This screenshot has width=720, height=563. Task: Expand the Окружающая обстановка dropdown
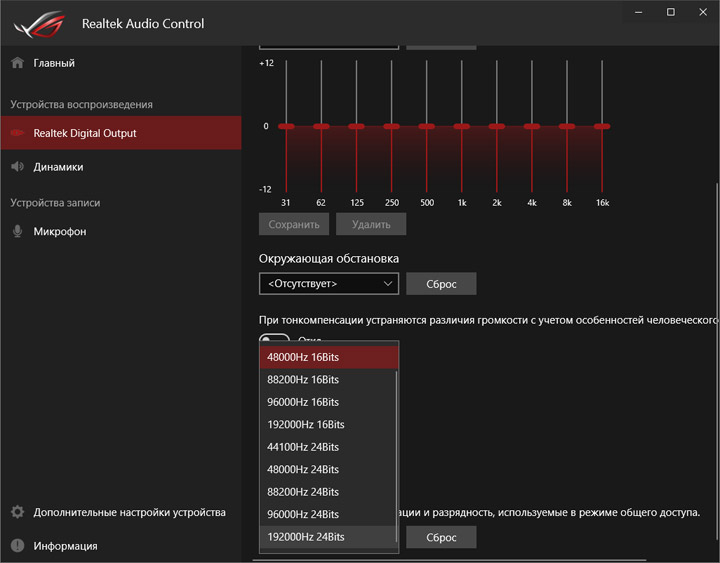[x=328, y=284]
